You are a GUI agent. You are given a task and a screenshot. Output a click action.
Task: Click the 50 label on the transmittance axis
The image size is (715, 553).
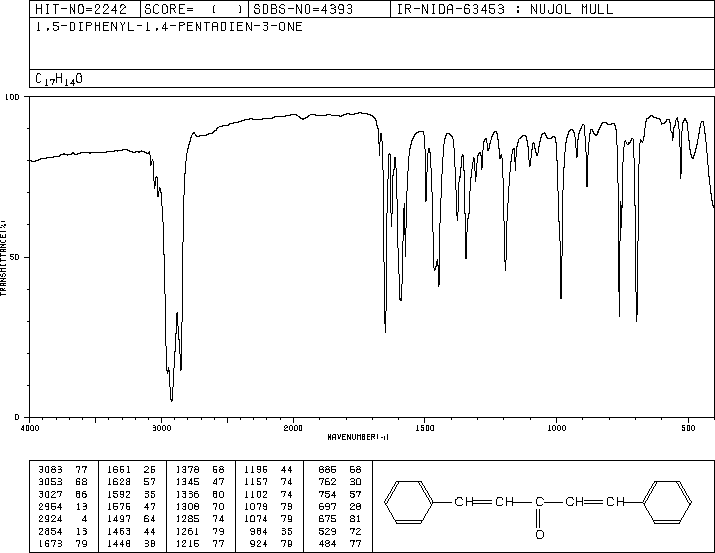coord(15,257)
